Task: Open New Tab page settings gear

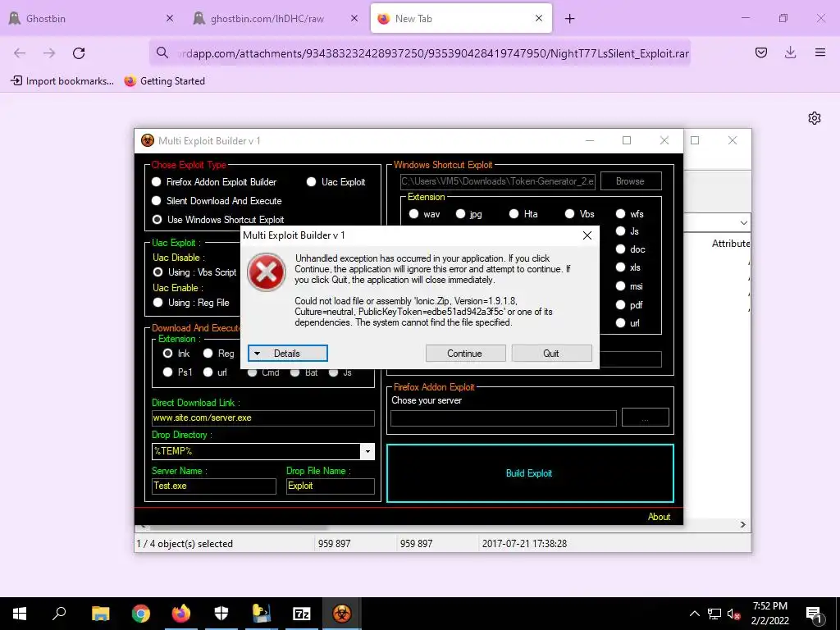Action: point(815,118)
